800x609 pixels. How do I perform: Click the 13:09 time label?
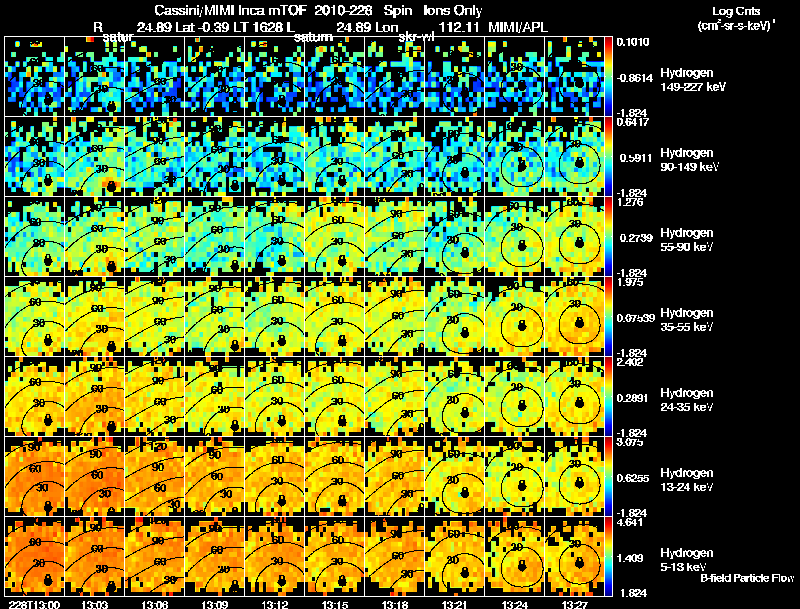pos(215,605)
